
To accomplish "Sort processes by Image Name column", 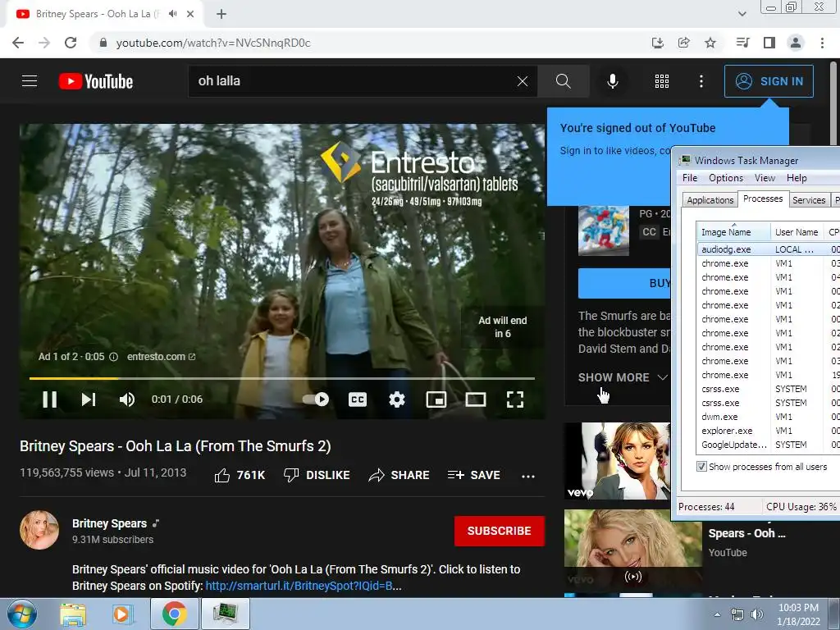I will point(733,232).
